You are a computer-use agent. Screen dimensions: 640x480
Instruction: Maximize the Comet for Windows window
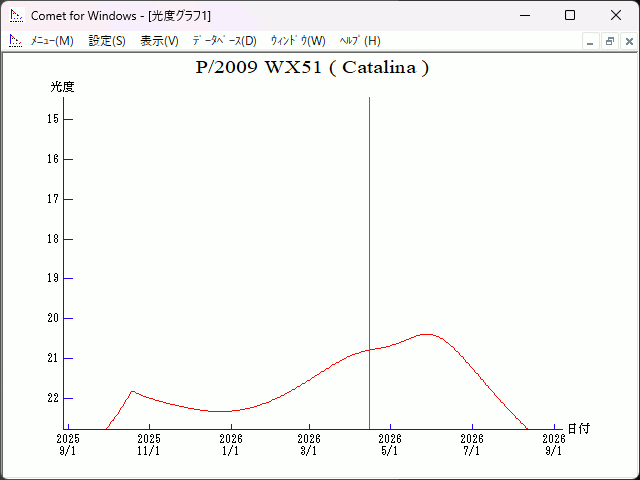pyautogui.click(x=569, y=15)
